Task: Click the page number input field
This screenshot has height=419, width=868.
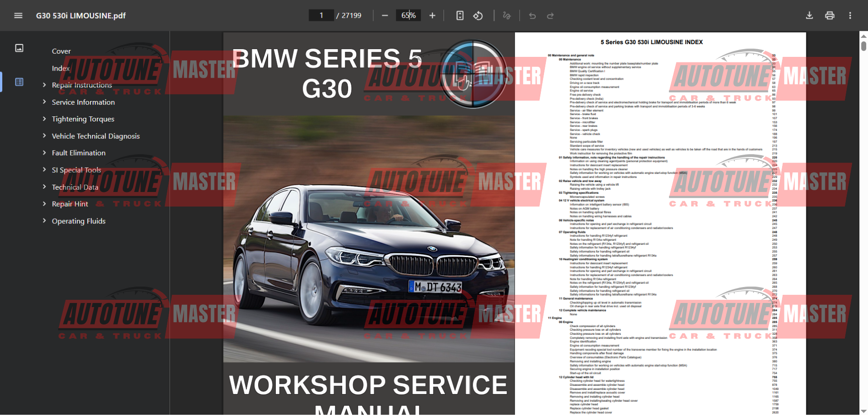Action: [x=321, y=15]
